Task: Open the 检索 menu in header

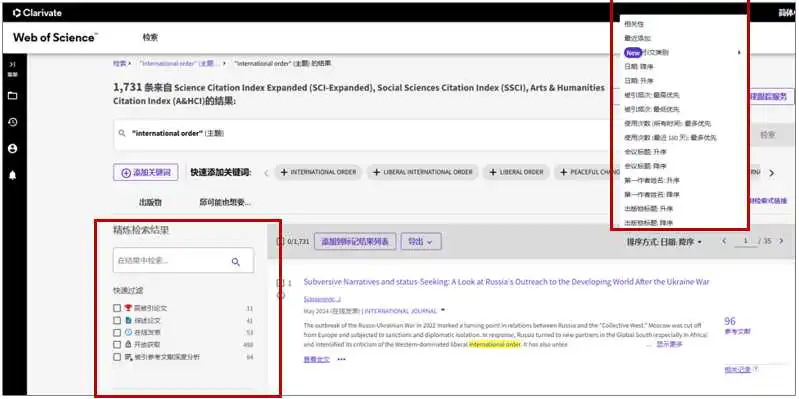Action: [150, 37]
